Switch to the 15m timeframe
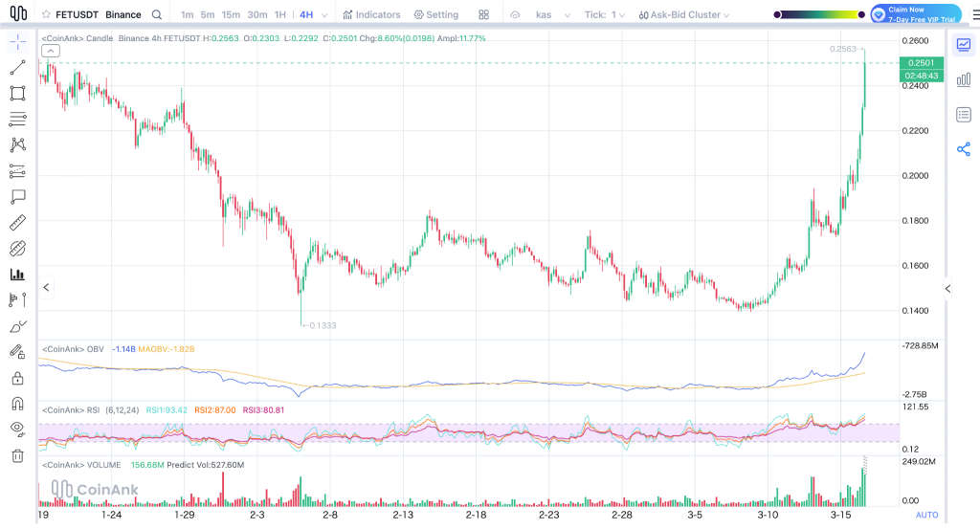The width and height of the screenshot is (980, 529). click(231, 15)
